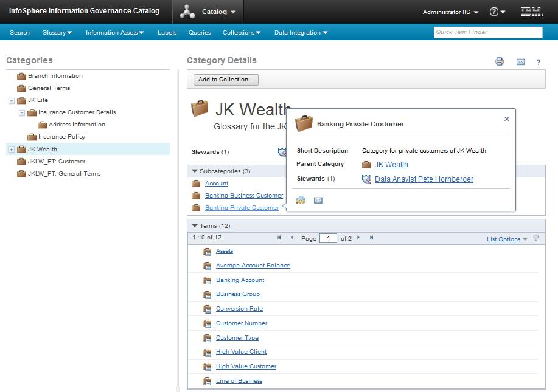Open the question mark help icon in Category Details
The height and width of the screenshot is (392, 558).
pyautogui.click(x=539, y=62)
